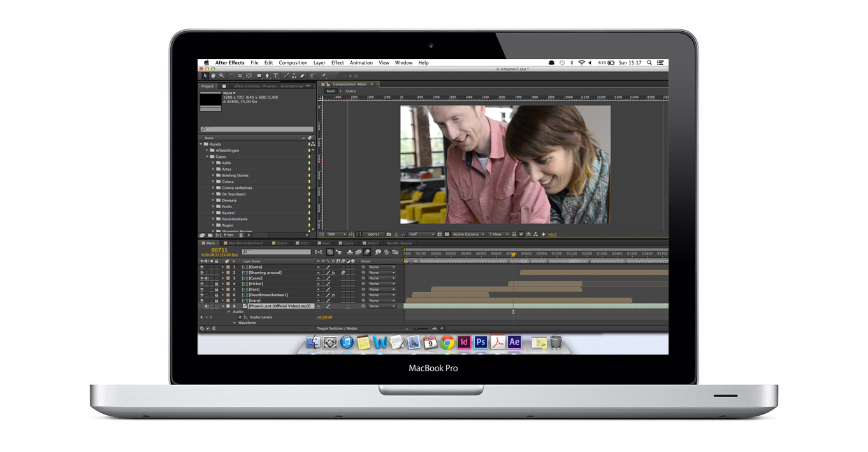Collapse the Assets folder
This screenshot has width=868, height=452.
[x=201, y=145]
